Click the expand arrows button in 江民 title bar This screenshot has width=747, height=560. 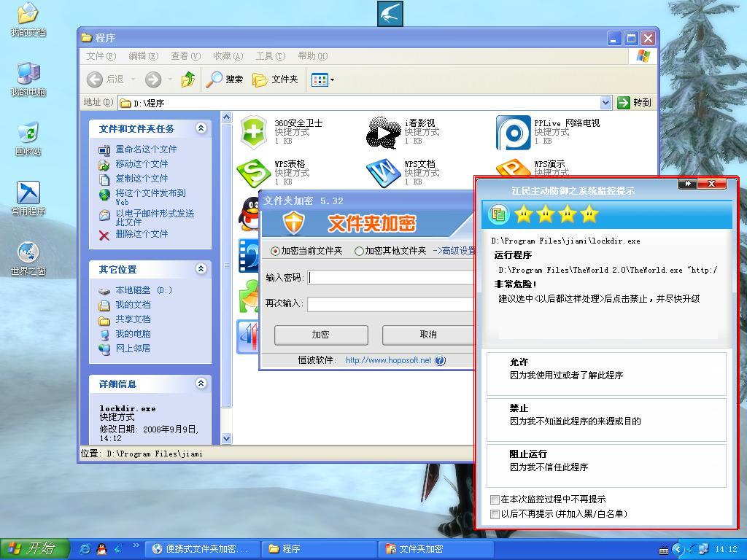click(687, 183)
